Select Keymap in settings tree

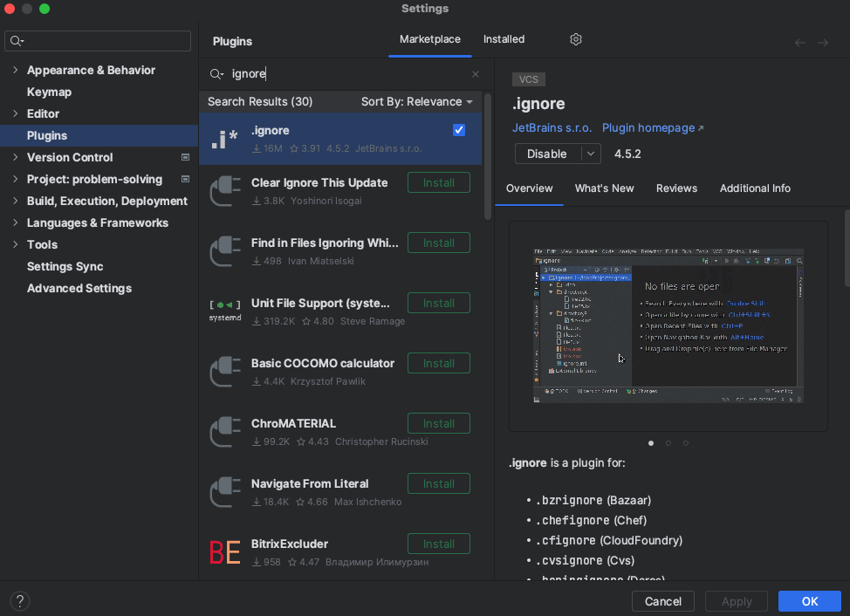50,92
